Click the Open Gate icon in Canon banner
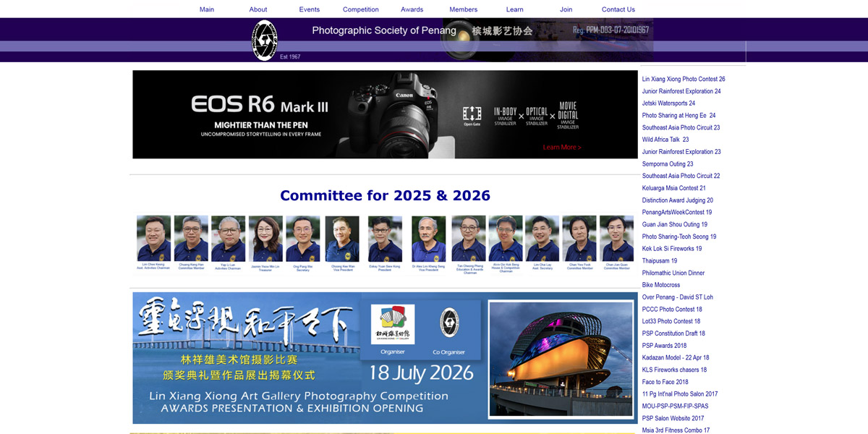The height and width of the screenshot is (434, 868). click(x=472, y=116)
